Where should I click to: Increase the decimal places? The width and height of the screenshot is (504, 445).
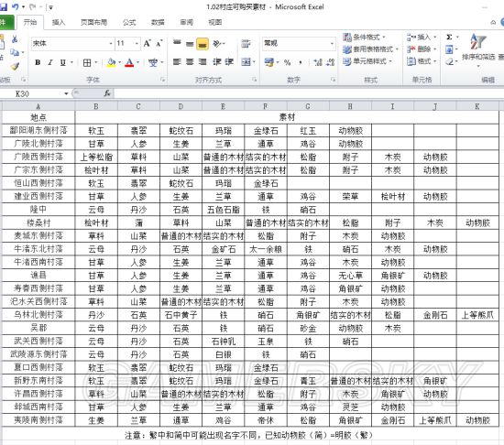[318, 62]
